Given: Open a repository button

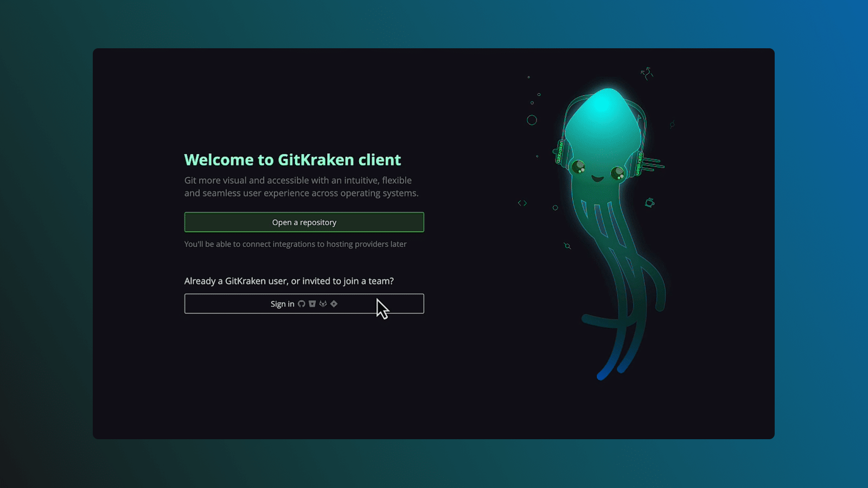Looking at the screenshot, I should click(304, 222).
